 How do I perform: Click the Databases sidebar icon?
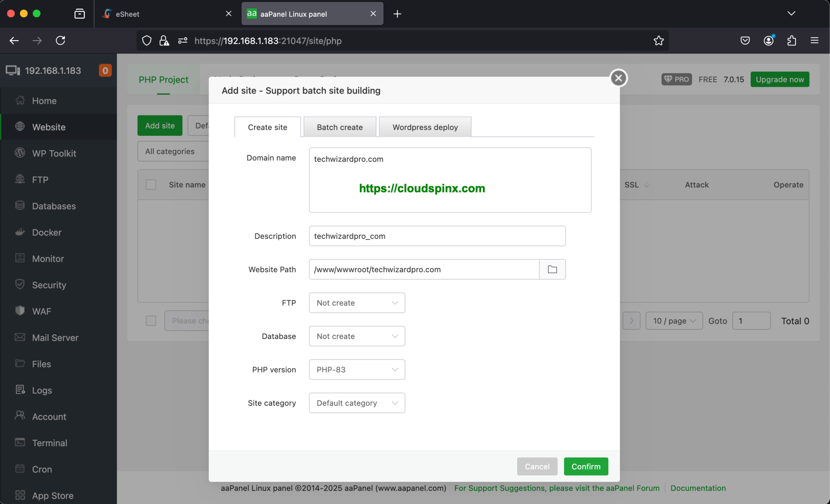coord(19,206)
